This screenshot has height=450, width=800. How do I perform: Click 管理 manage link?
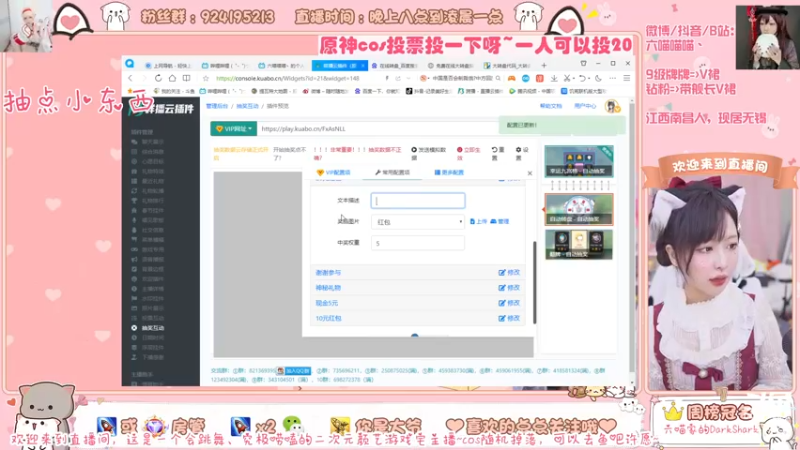(500, 221)
